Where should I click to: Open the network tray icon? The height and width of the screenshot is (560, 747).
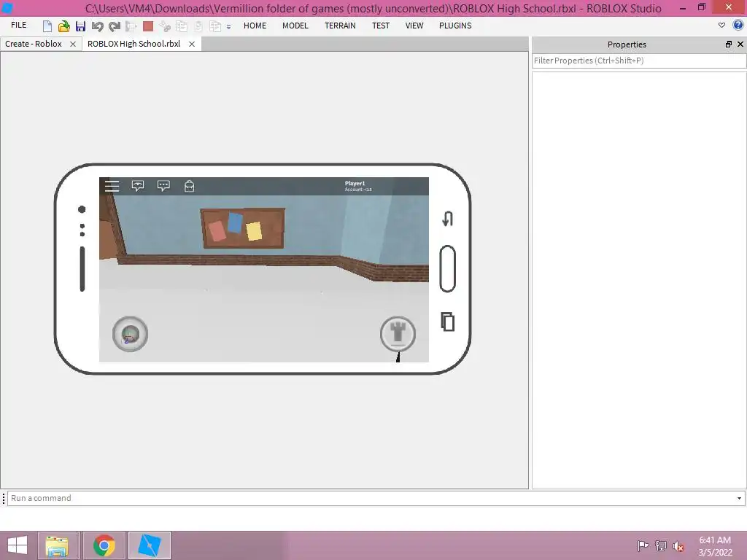[661, 546]
